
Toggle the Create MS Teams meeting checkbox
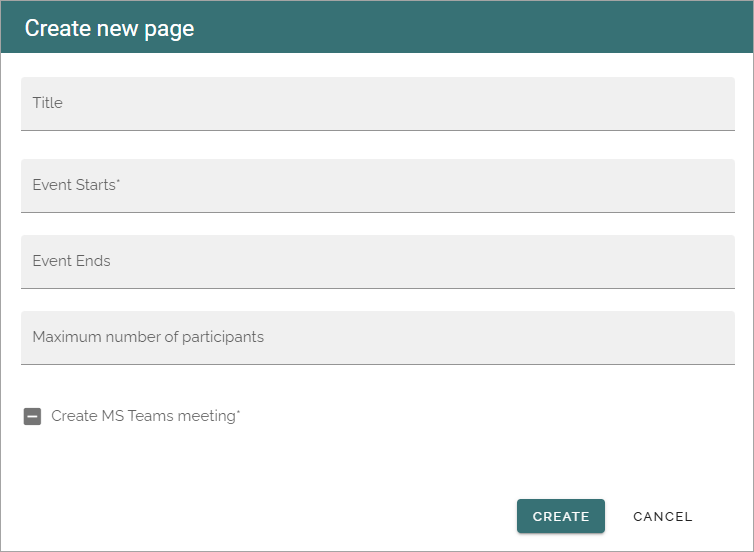[32, 416]
